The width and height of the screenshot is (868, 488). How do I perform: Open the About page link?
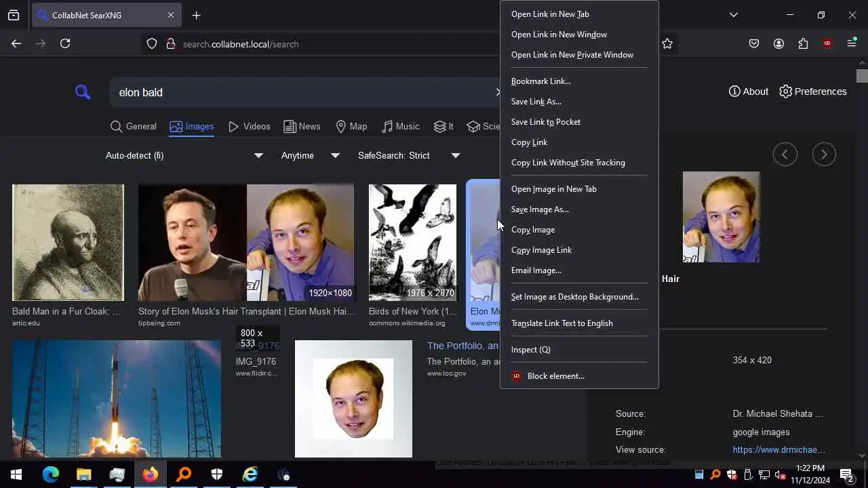(x=749, y=91)
